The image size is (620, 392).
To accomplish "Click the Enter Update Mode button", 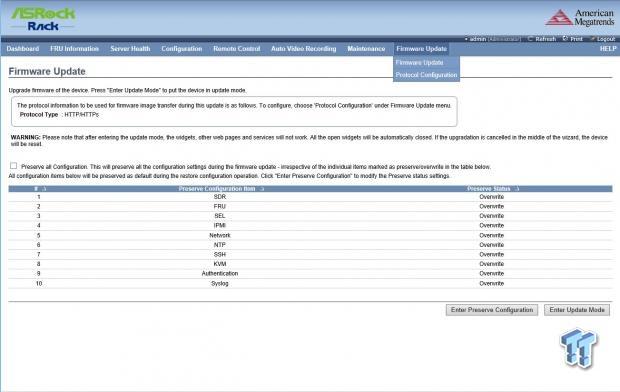I will [x=577, y=310].
